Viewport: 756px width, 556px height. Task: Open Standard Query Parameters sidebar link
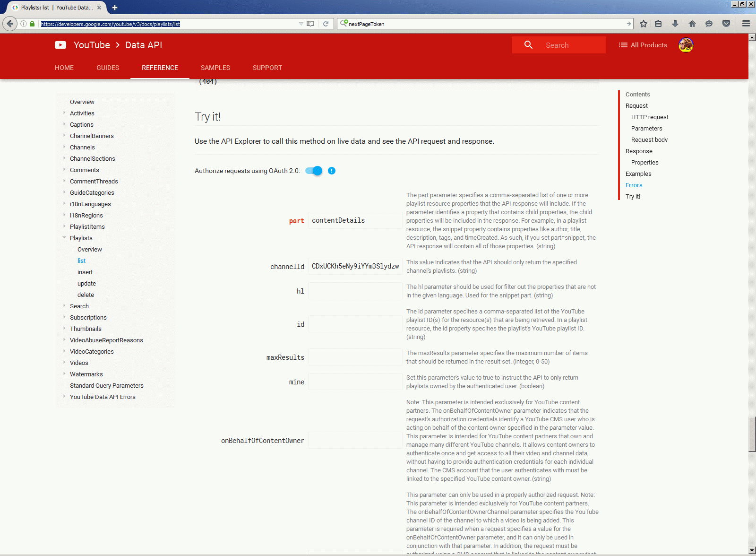click(107, 385)
